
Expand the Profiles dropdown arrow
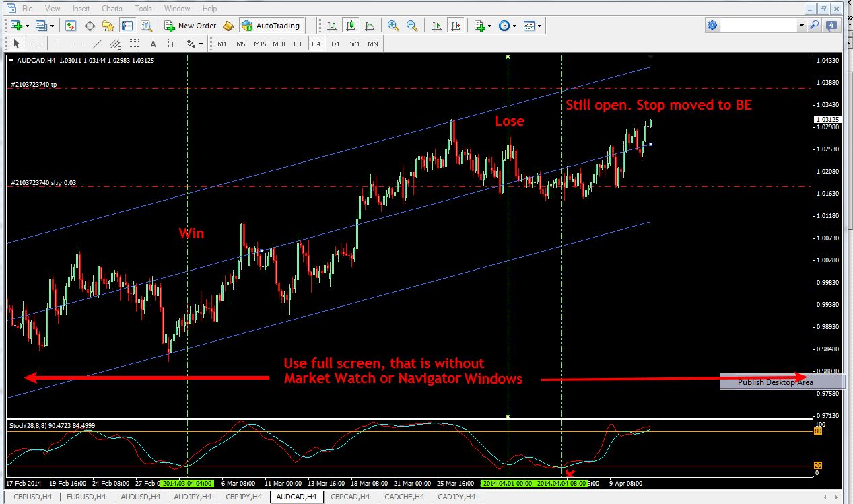[52, 26]
